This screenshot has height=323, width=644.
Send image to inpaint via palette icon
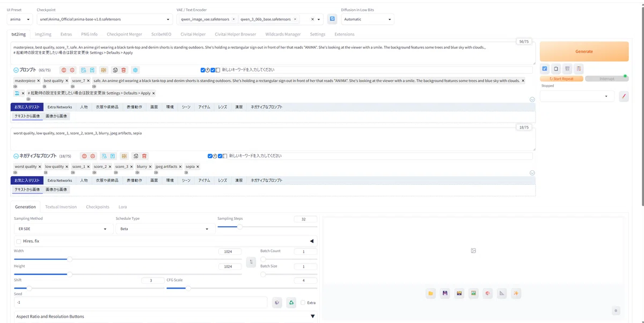coord(488,293)
